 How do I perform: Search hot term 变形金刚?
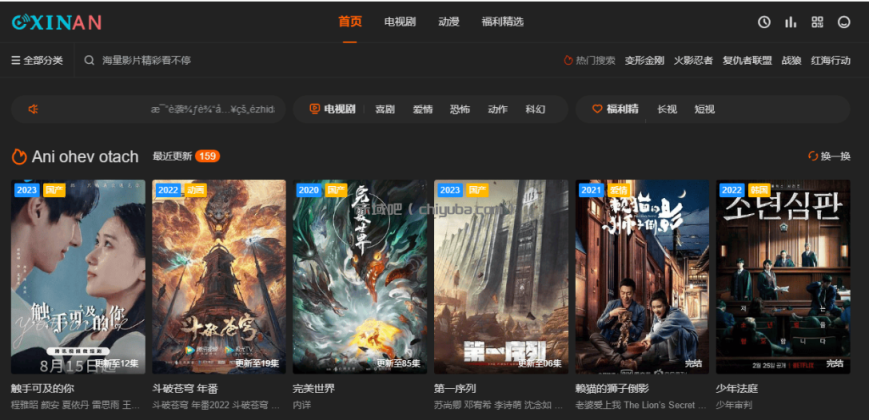pos(645,60)
